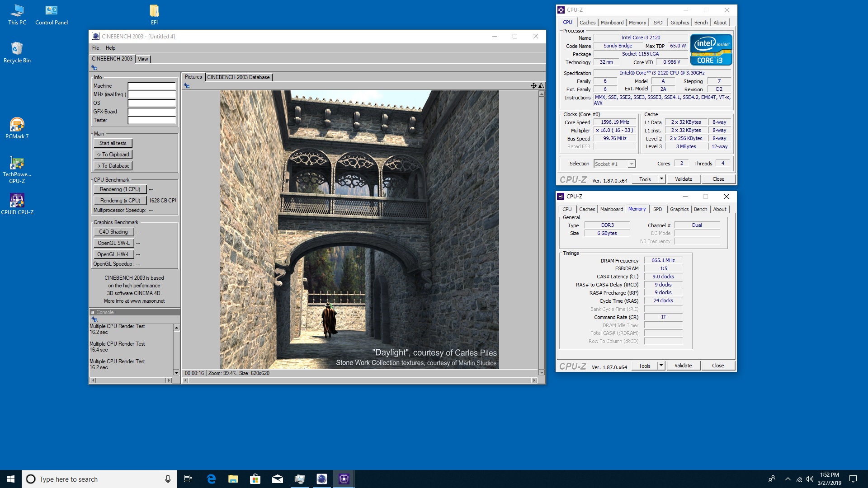Open the EFI folder on desktop

click(x=154, y=14)
